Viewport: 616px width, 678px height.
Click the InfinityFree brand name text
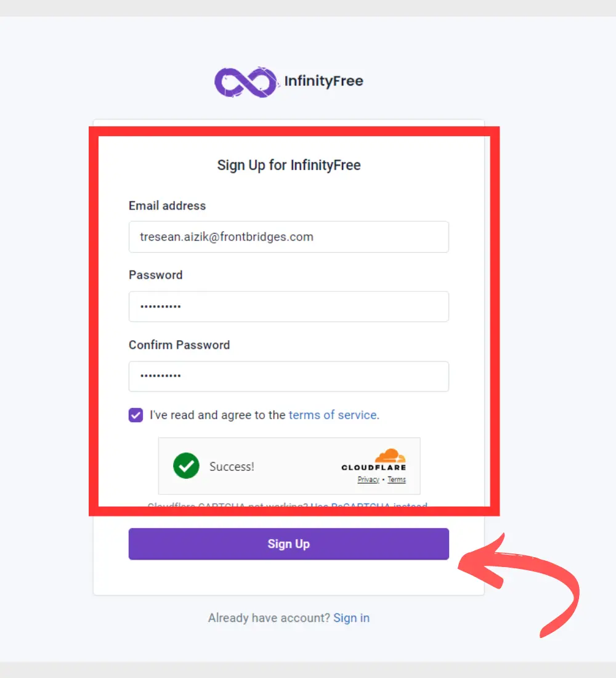click(x=324, y=81)
